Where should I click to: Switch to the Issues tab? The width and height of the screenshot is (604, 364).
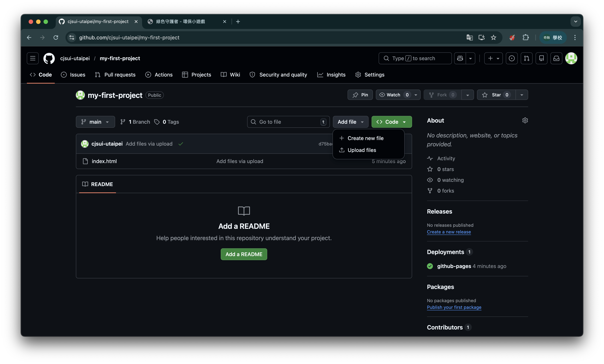73,75
